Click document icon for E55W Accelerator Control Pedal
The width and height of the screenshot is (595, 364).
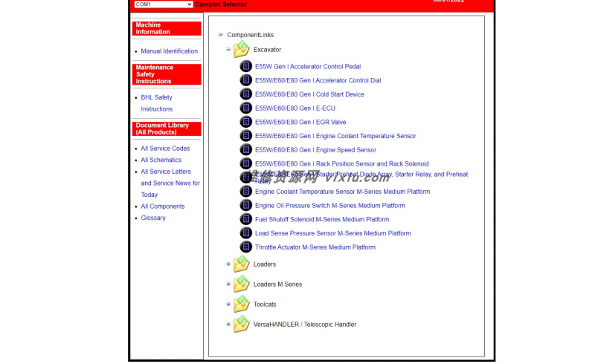(246, 66)
